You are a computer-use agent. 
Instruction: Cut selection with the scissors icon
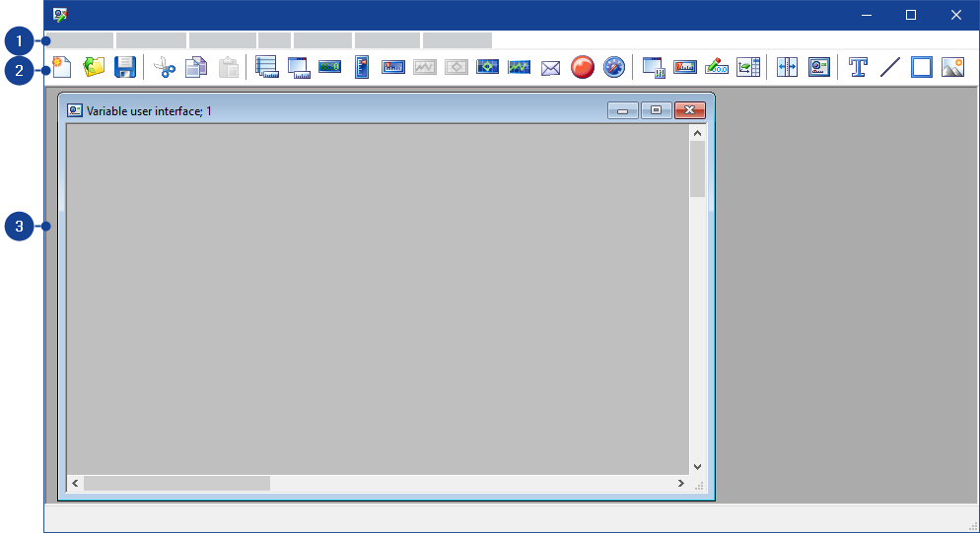[165, 67]
